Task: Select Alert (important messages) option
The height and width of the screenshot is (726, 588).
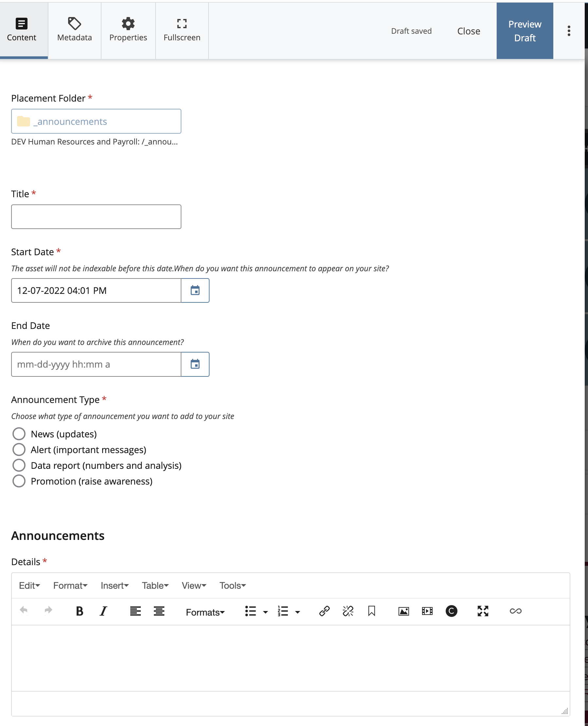Action: [x=19, y=449]
